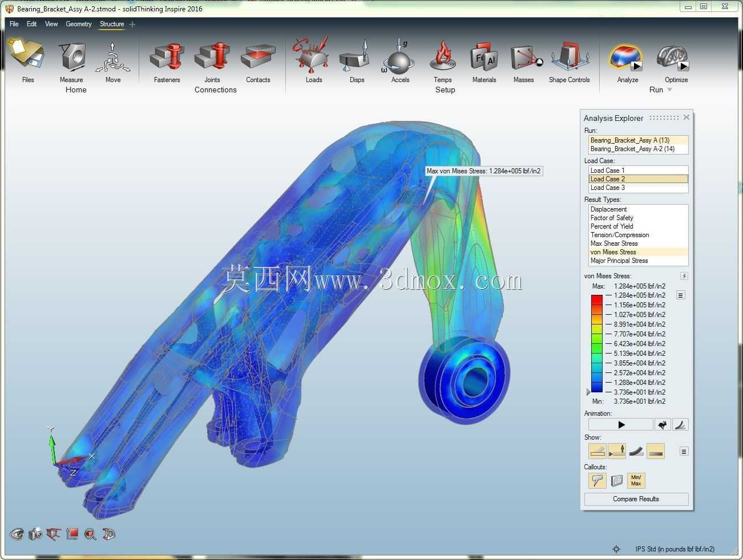Open the Materials tool
This screenshot has width=743, height=560.
pyautogui.click(x=484, y=57)
